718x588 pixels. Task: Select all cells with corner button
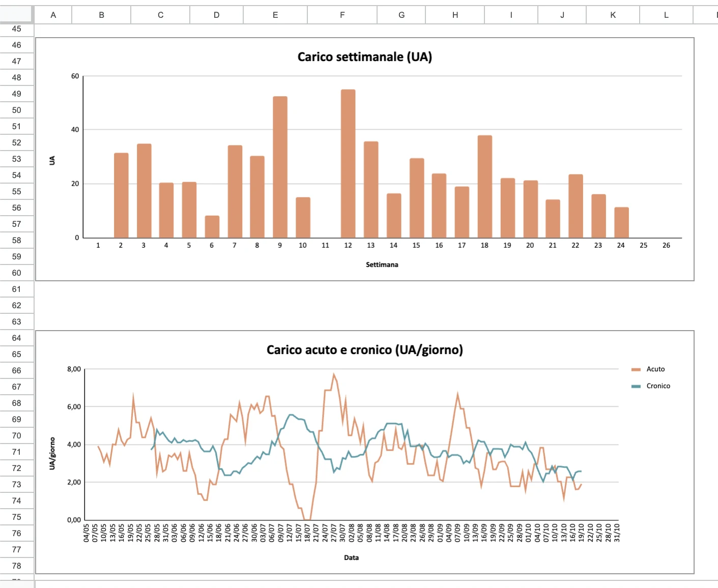[x=17, y=15]
